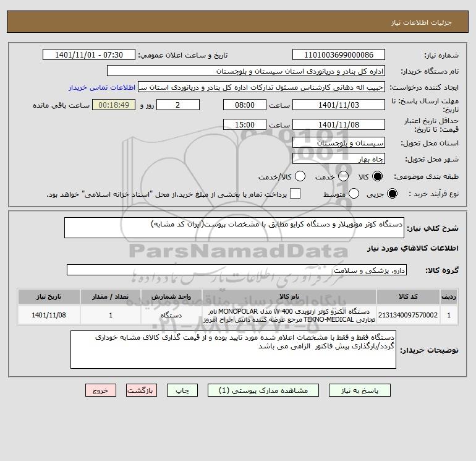This screenshot has width=476, height=461.
Task: Select the کالا radio button
Action: pyautogui.click(x=377, y=176)
